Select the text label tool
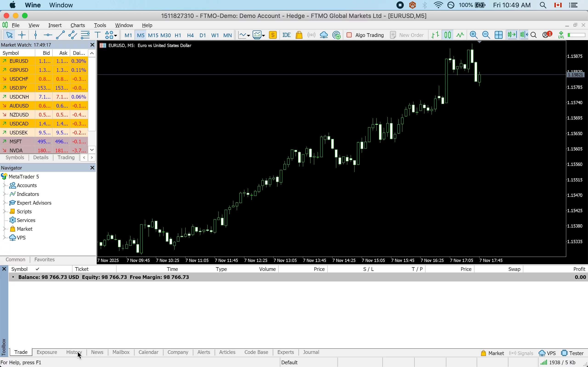Viewport: 588px width, 367px height. pos(98,35)
